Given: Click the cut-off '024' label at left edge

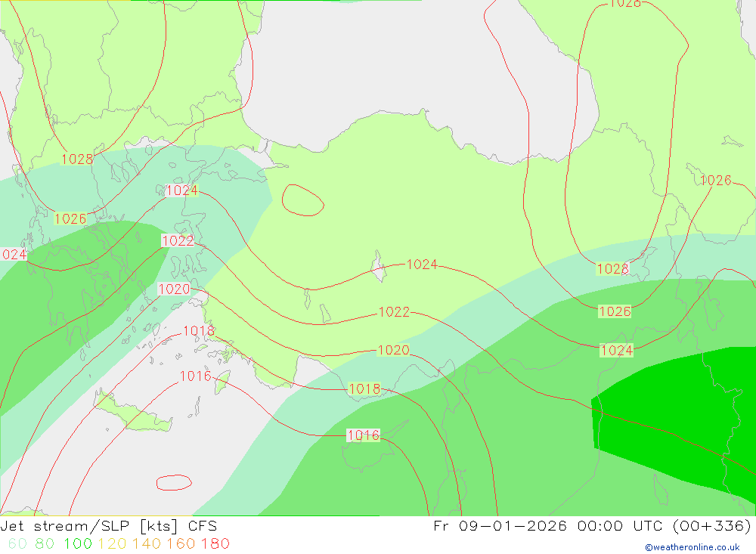Looking at the screenshot, I should (14, 254).
